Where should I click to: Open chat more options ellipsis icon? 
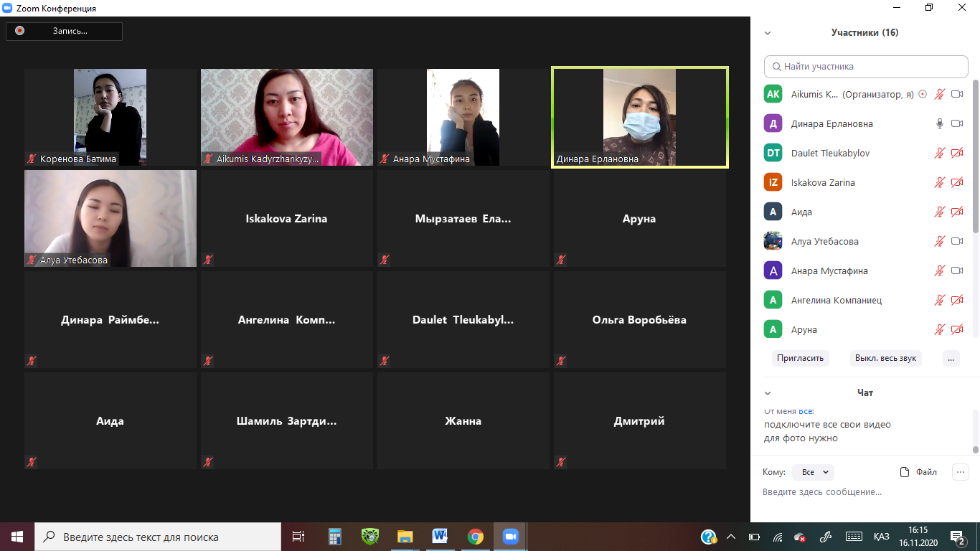pyautogui.click(x=959, y=472)
